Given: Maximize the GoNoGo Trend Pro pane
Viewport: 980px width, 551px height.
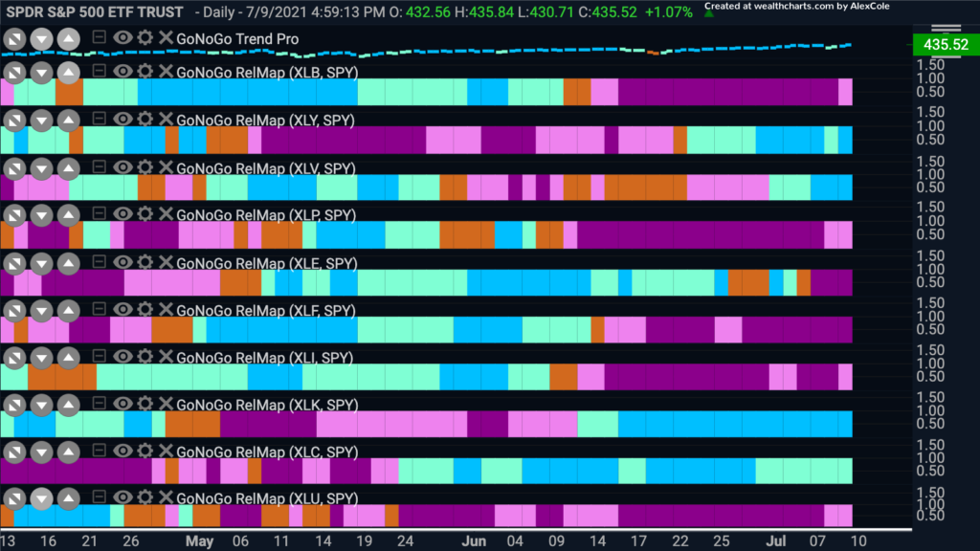Looking at the screenshot, I should point(14,39).
